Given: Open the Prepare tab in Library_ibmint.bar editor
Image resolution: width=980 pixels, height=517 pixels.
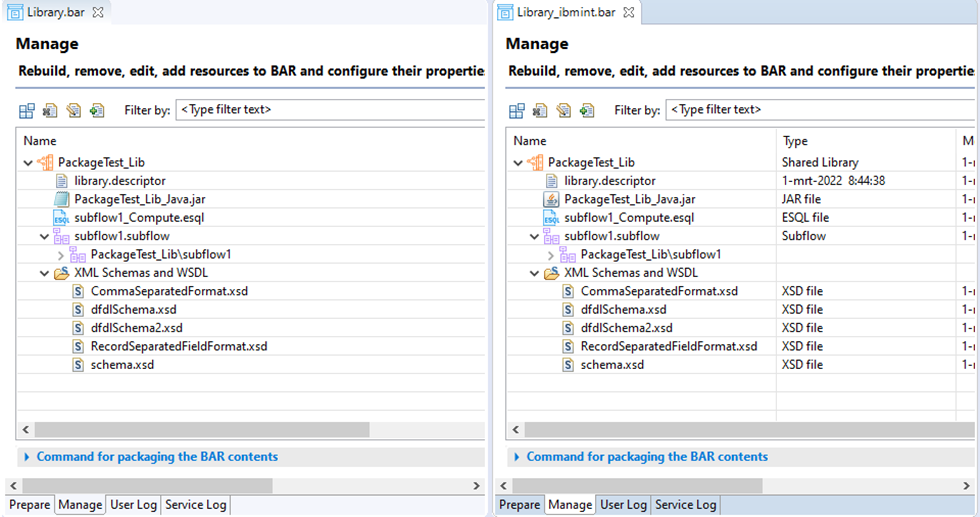Looking at the screenshot, I should (x=519, y=504).
